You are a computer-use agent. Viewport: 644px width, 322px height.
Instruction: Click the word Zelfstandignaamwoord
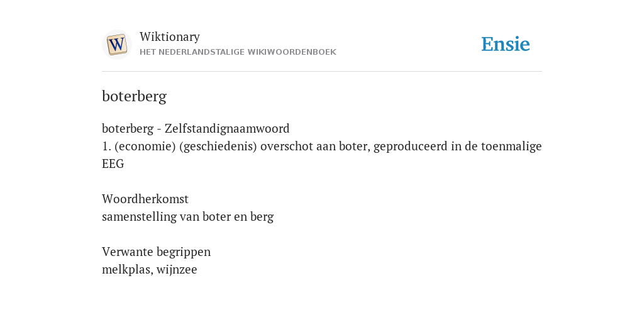[227, 128]
